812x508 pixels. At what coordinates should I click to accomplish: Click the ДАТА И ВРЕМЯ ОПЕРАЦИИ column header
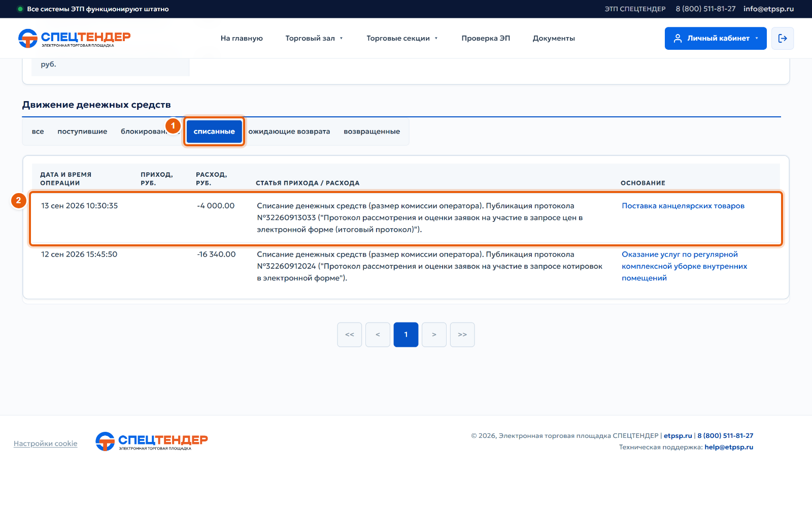click(x=66, y=179)
